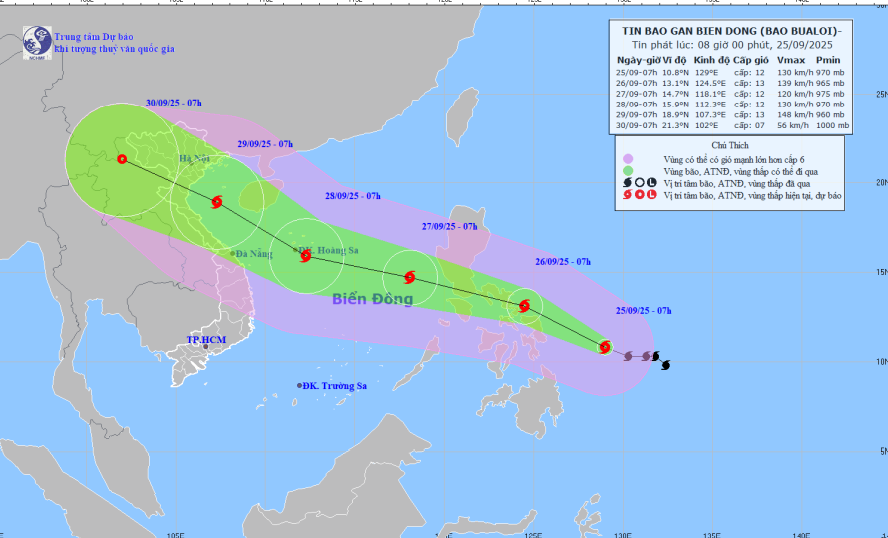Click the 28/09/25 - 07h time label

pyautogui.click(x=354, y=195)
